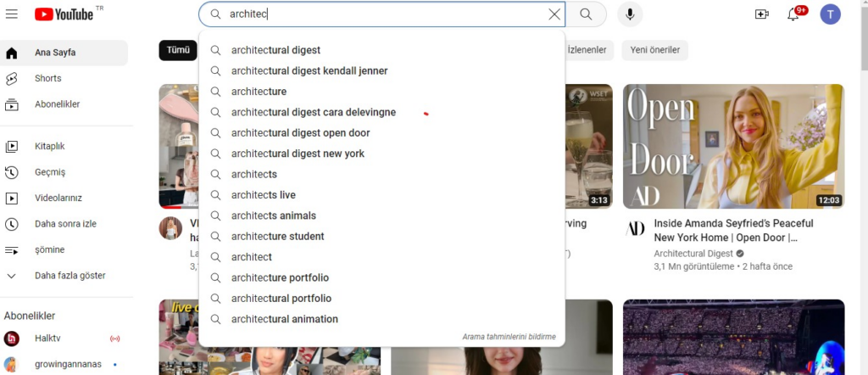Click Arama tahminlerini bildirme link

click(x=509, y=337)
